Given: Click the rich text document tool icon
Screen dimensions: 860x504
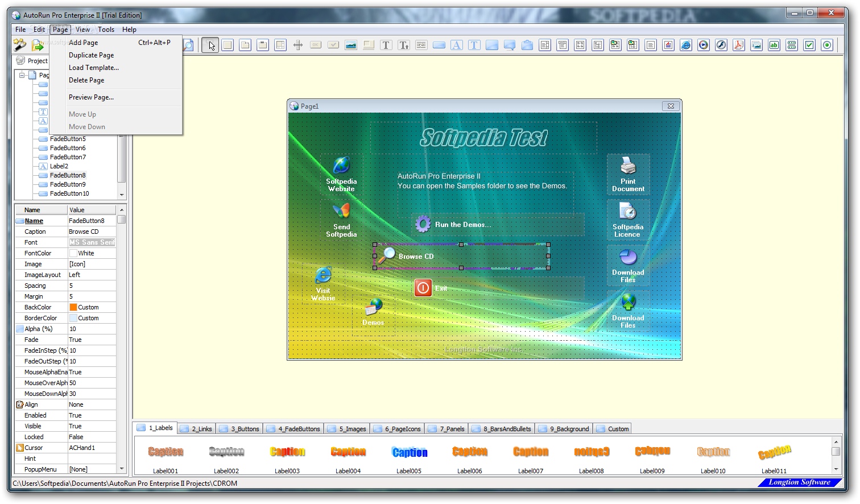Looking at the screenshot, I should 668,45.
